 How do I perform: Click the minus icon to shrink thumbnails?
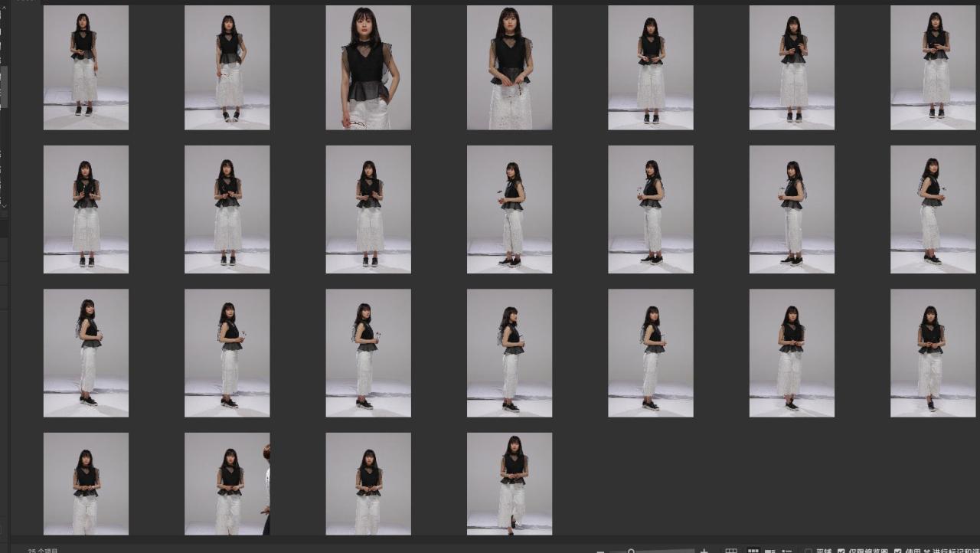(x=600, y=551)
